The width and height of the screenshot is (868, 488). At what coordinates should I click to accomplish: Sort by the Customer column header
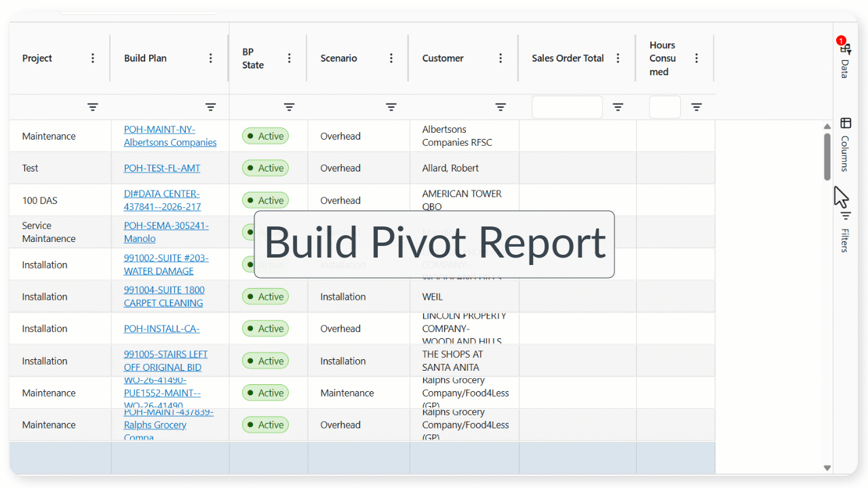[443, 58]
